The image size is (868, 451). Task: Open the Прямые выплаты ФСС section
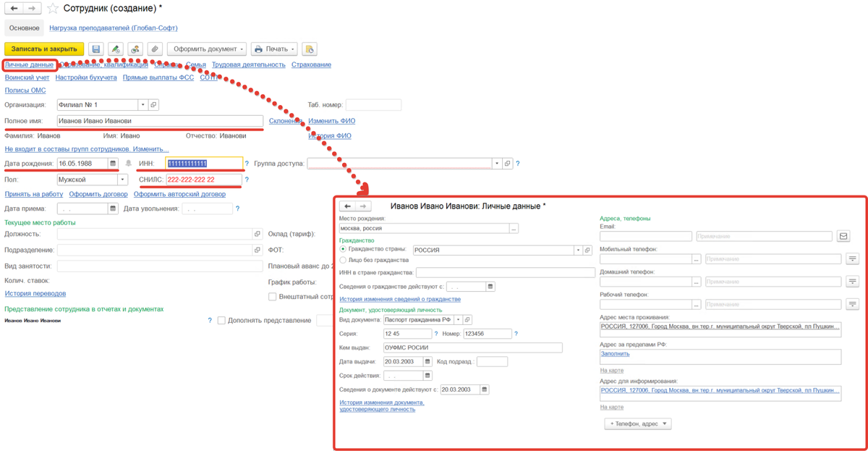point(158,77)
